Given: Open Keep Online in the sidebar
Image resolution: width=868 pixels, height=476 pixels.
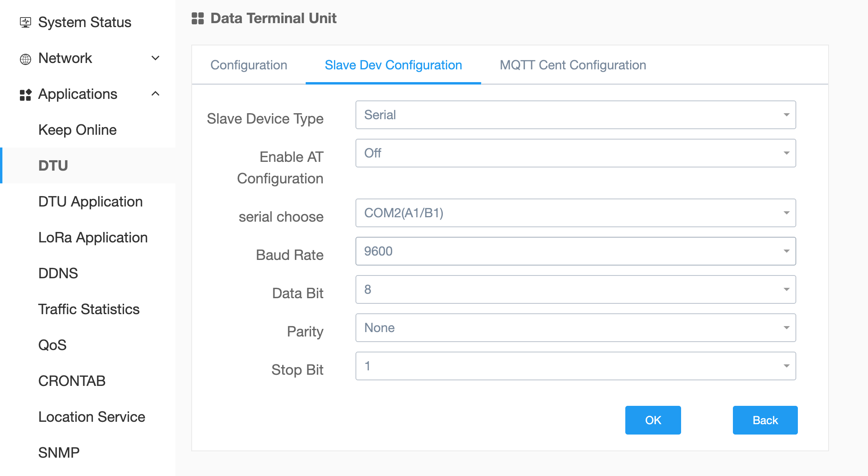Looking at the screenshot, I should pos(77,130).
